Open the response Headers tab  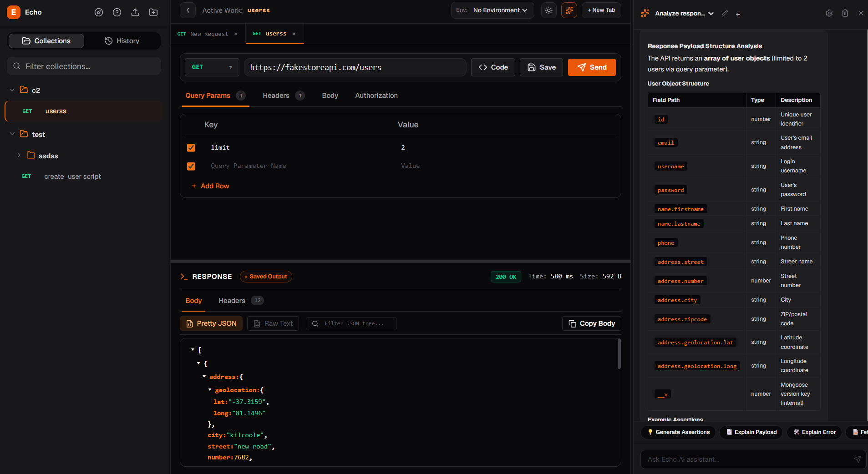241,301
